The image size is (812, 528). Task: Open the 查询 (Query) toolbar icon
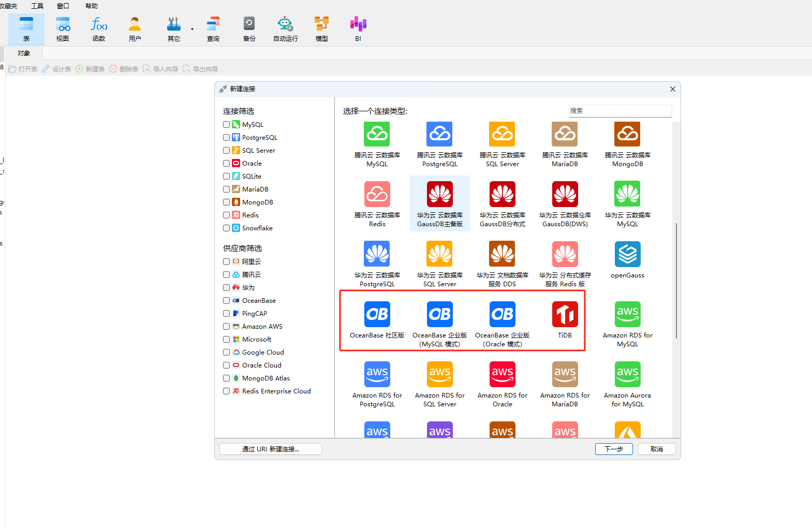click(213, 29)
